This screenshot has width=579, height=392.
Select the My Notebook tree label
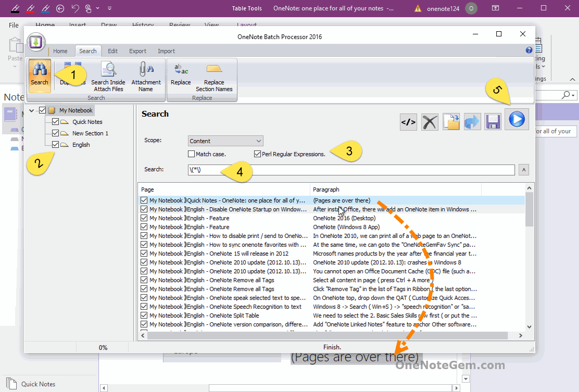75,110
